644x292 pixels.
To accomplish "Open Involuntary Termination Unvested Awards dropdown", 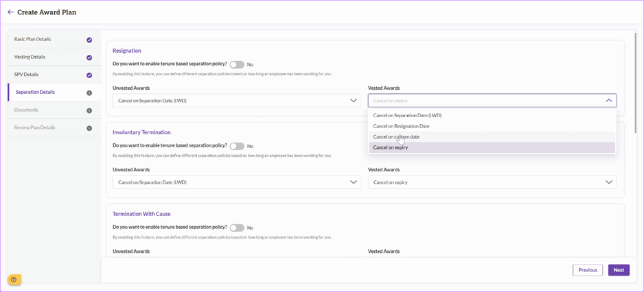I will pyautogui.click(x=237, y=182).
